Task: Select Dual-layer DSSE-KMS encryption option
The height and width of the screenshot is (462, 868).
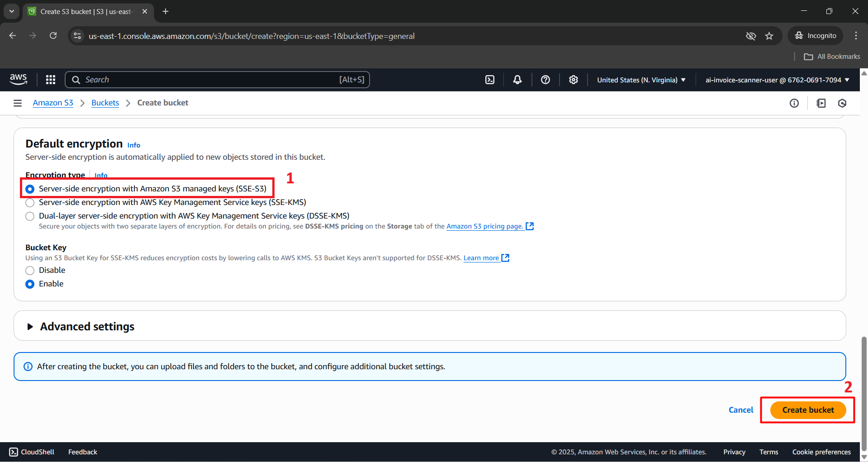Action: [x=30, y=216]
